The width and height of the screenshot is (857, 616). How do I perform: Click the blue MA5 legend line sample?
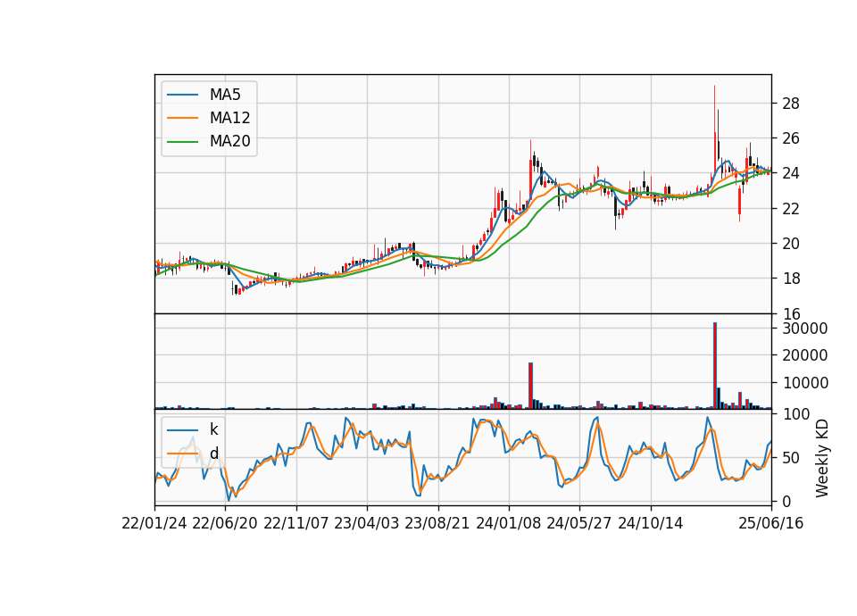click(x=182, y=95)
